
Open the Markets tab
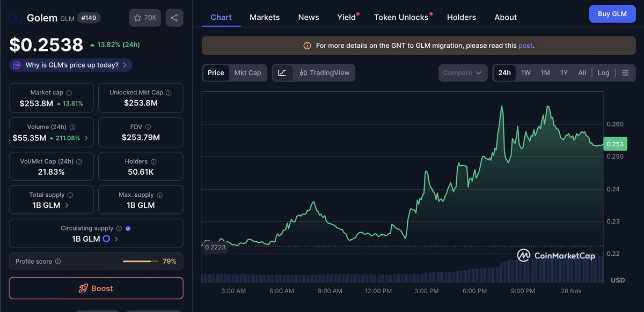click(265, 17)
